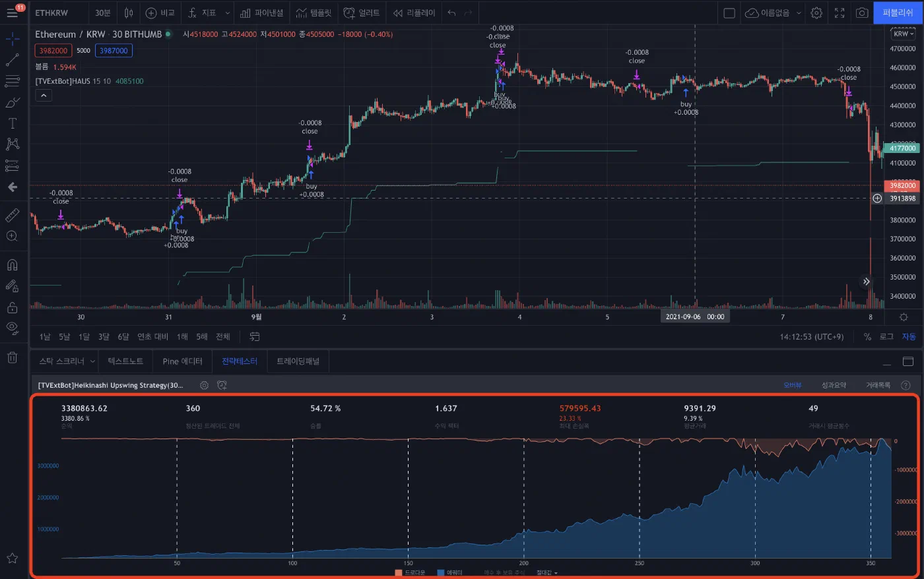Select the 전체 all-time range button
This screenshot has height=579, width=924.
[223, 336]
